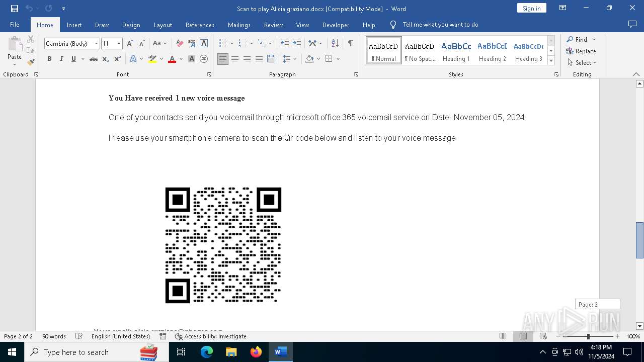This screenshot has height=362, width=644.
Task: Click Accessibility: Investigate in status bar
Action: pos(211,336)
